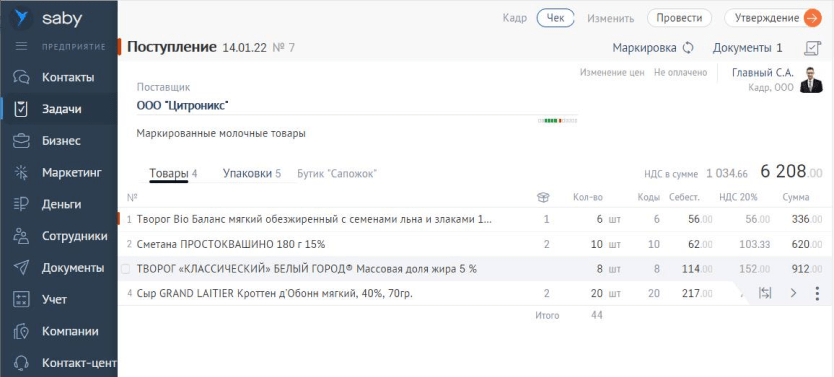Viewport: 834px width, 377px height.
Task: Click the green-red progress indicator bar
Action: pyautogui.click(x=557, y=121)
